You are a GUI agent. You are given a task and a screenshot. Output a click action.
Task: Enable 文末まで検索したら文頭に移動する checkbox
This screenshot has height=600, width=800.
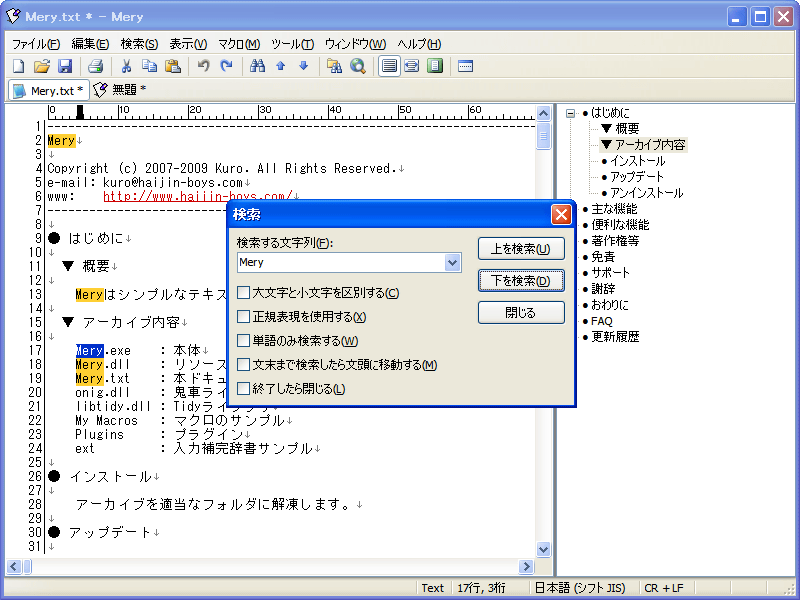point(244,365)
